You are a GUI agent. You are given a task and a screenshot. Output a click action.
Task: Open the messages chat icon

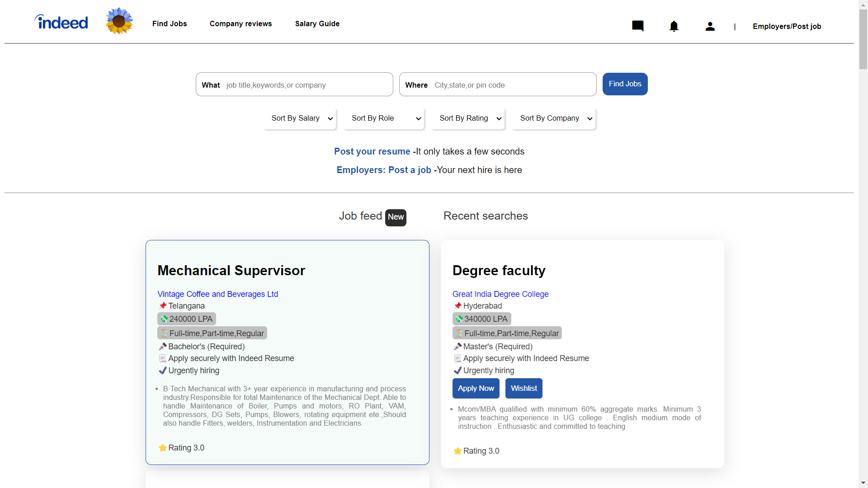click(x=638, y=26)
